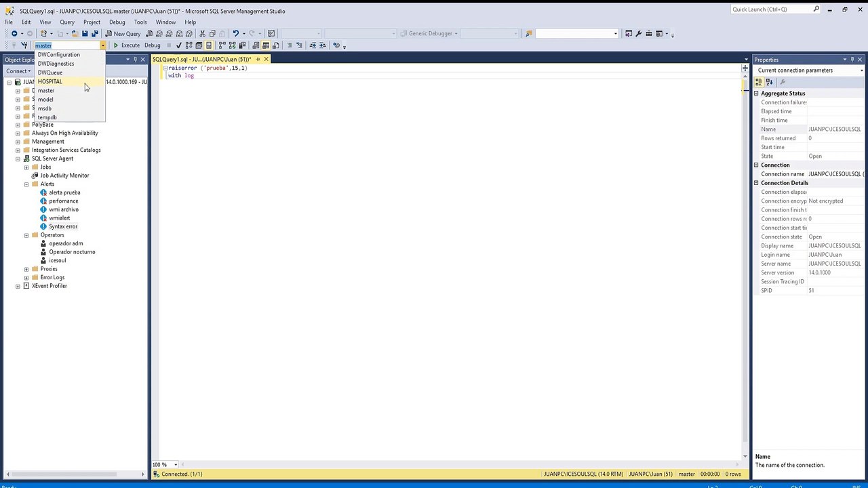Viewport: 868px width, 488px height.
Task: Toggle Include Client Statistics icon
Action: click(x=242, y=45)
